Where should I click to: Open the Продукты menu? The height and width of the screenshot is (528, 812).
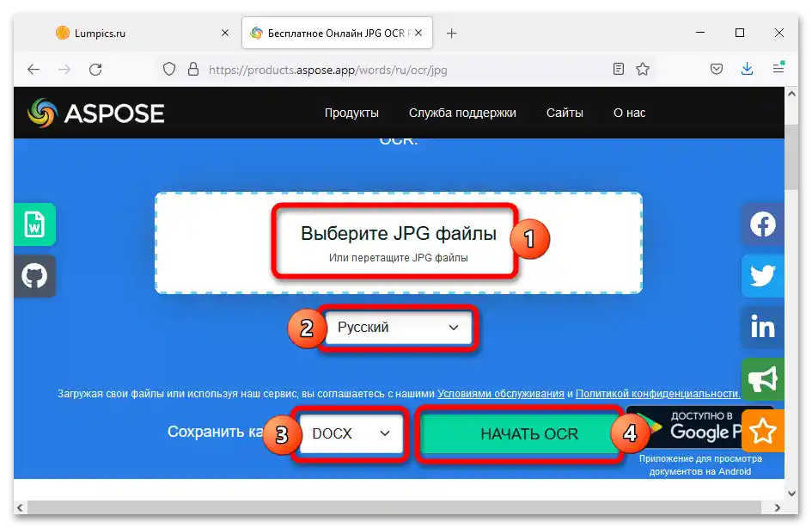coord(351,113)
